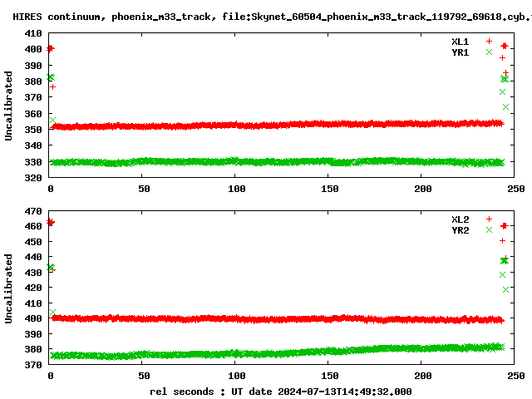Click the green YR2 data trace near 380
532x399 pixels.
click(277, 352)
